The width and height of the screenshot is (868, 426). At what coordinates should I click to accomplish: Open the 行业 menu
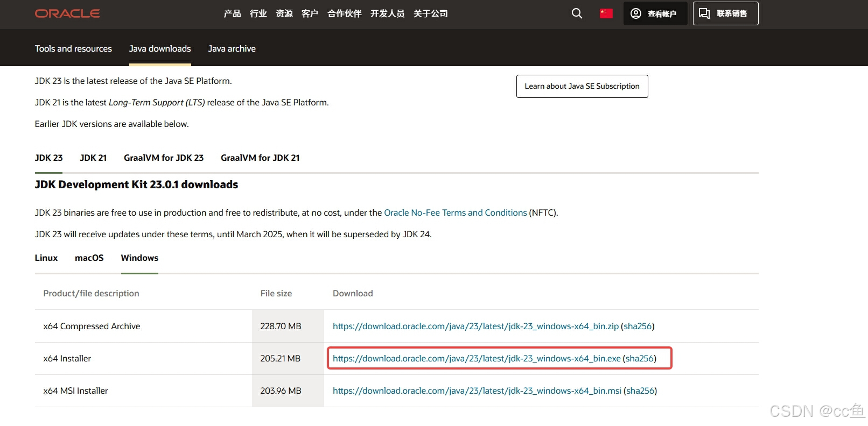258,13
